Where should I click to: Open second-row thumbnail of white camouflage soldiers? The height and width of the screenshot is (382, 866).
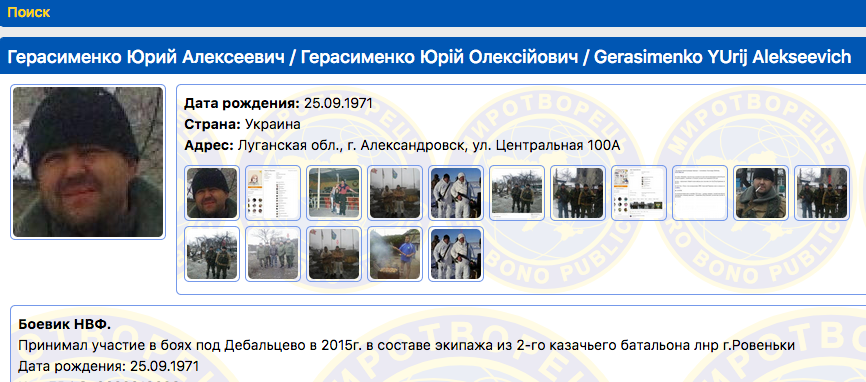pos(456,254)
